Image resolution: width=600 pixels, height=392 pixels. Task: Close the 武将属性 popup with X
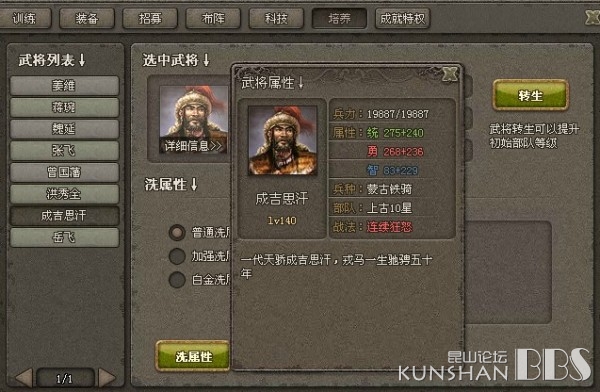[450, 74]
